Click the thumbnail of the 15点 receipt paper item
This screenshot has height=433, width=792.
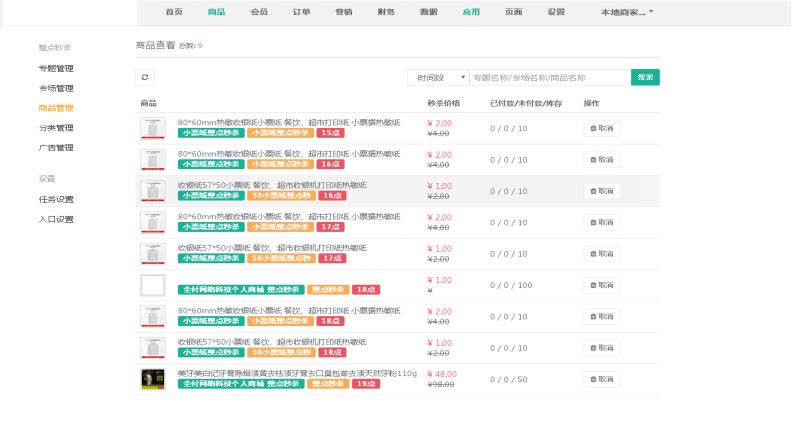point(152,128)
